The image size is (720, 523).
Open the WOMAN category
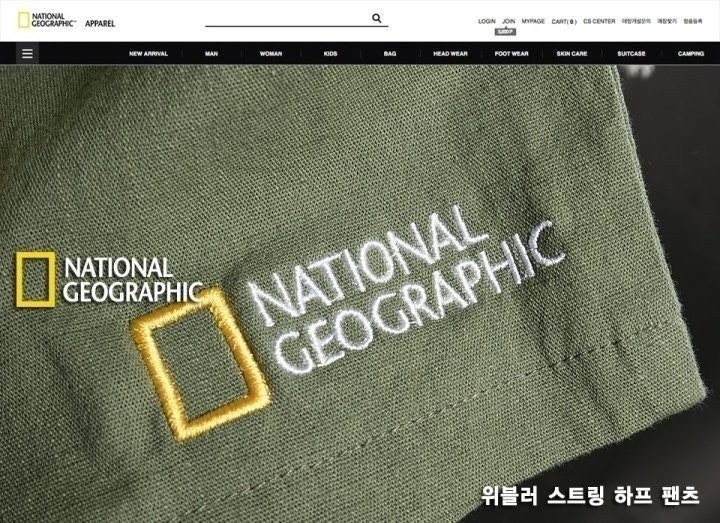click(x=270, y=54)
